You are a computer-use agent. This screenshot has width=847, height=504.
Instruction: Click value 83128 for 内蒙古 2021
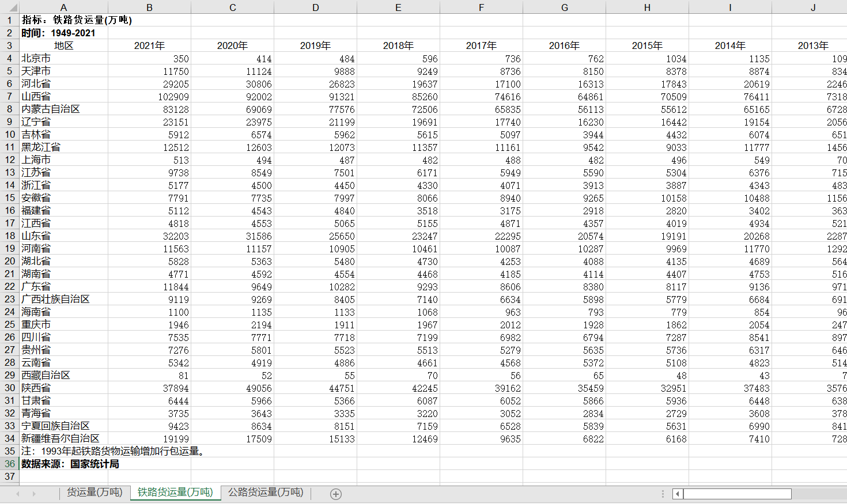pos(149,109)
